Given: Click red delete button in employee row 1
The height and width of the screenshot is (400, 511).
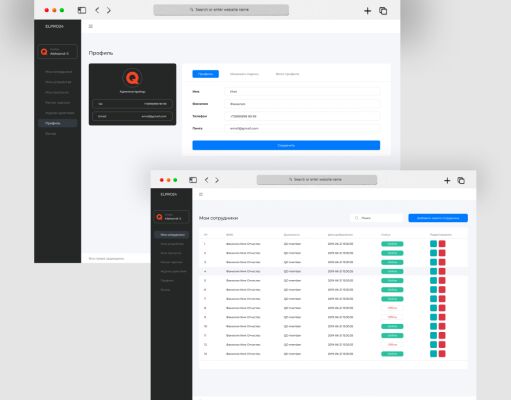Looking at the screenshot, I should point(442,244).
